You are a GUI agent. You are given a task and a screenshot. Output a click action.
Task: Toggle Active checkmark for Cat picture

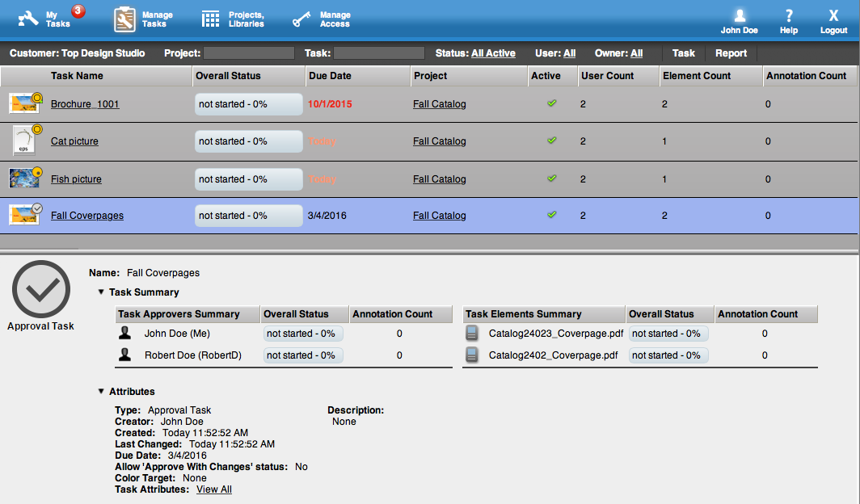(x=552, y=141)
